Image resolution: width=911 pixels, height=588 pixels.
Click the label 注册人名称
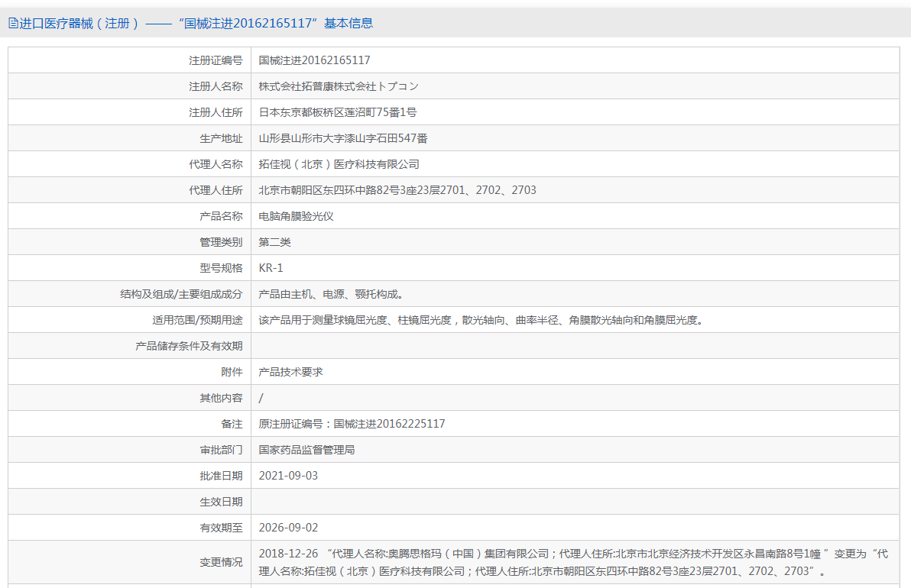point(216,86)
